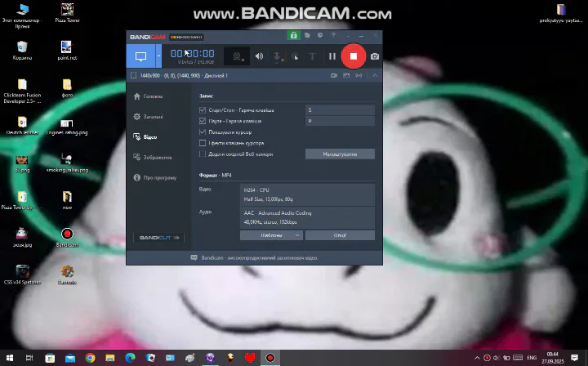Click the BANDICUT button
This screenshot has height=366, width=588.
159,238
